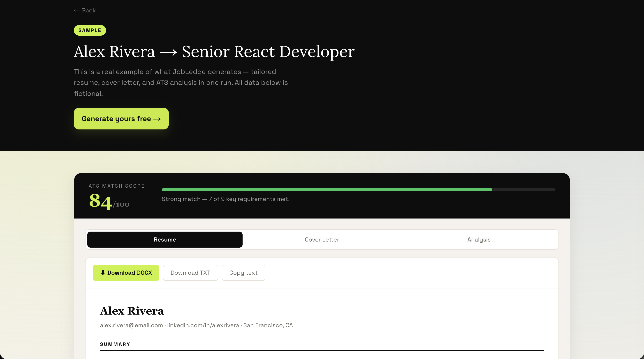Open the Analysis tab
The image size is (644, 359).
479,239
